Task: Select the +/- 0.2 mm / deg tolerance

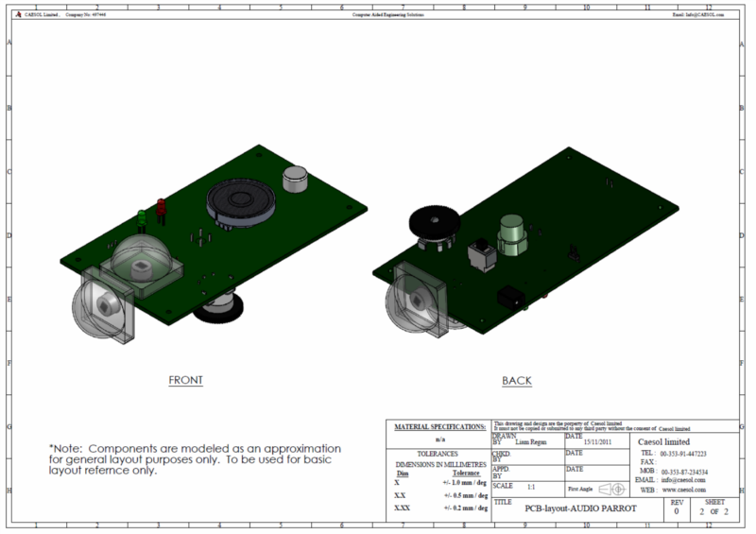Action: tap(466, 508)
